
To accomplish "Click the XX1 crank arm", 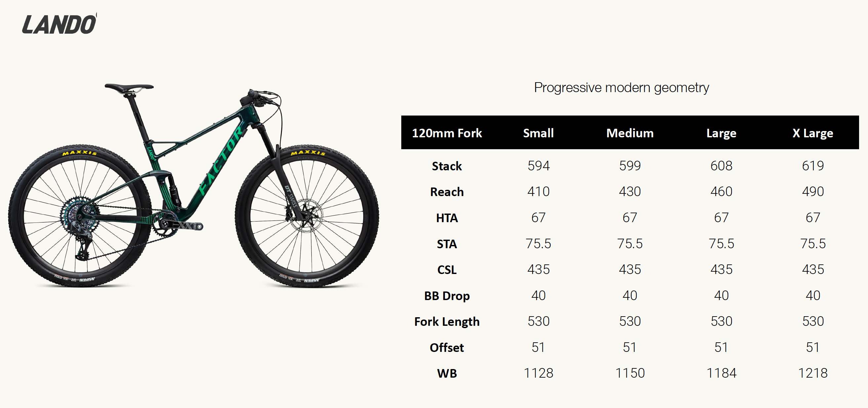I will [185, 225].
